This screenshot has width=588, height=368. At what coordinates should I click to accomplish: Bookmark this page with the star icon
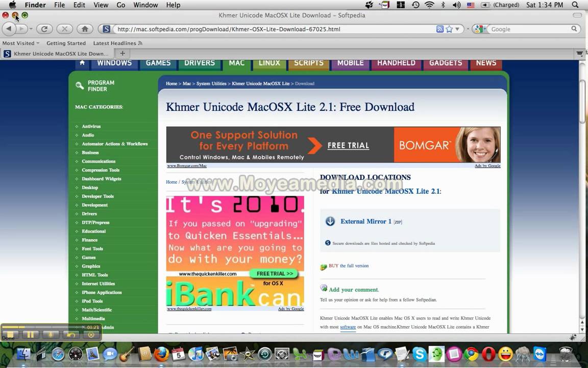tap(449, 29)
